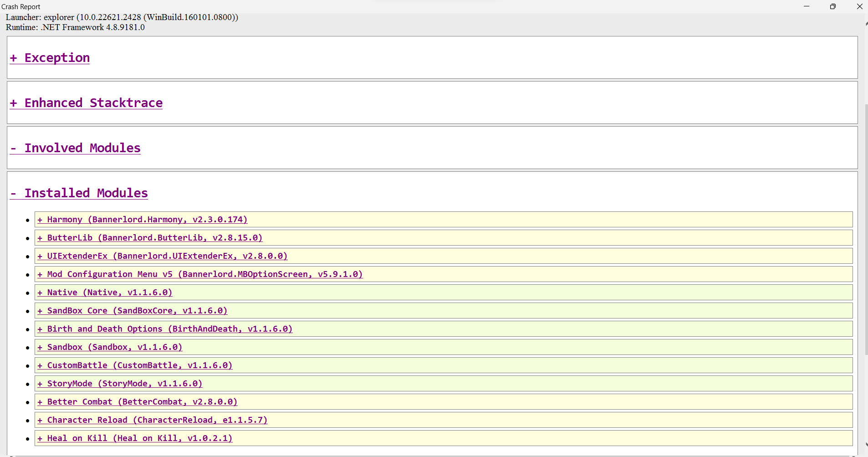Collapse the Involved Modules section

point(75,148)
